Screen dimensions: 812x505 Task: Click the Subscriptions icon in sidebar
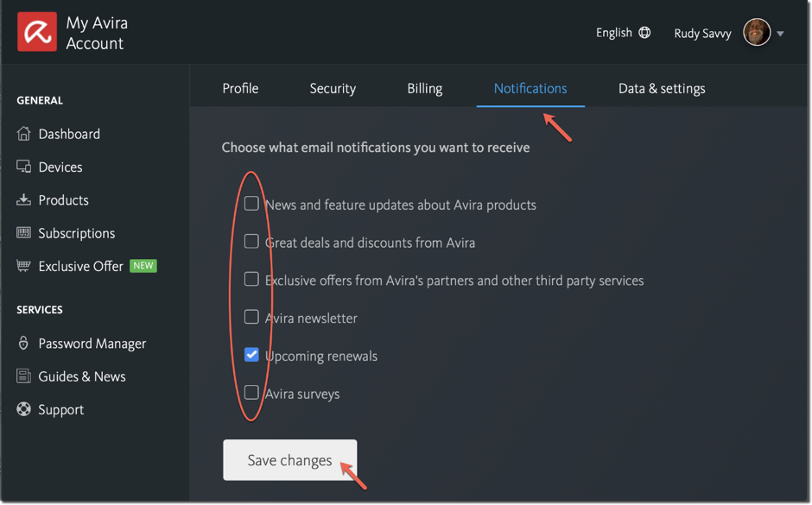click(23, 233)
